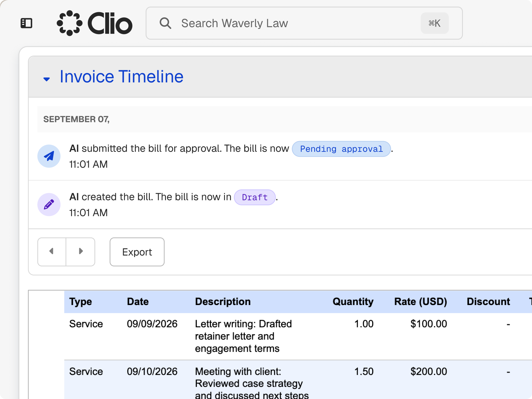Click the Description column header

point(223,302)
